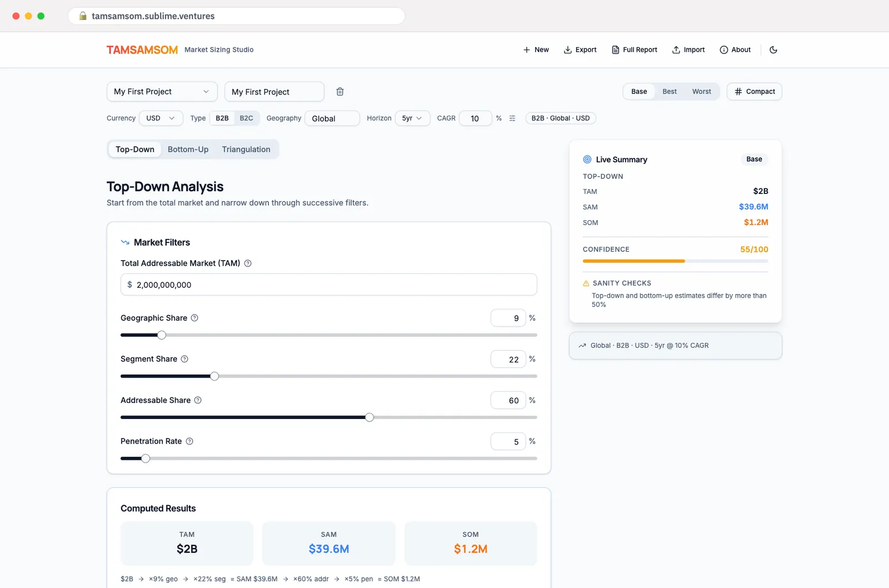Select the Worst scenario
Screen dimensions: 889x588
click(x=701, y=92)
